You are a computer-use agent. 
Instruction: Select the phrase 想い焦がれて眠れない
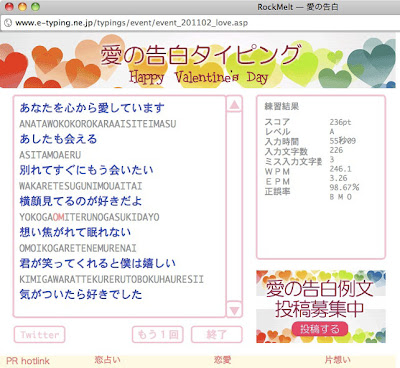(x=75, y=232)
